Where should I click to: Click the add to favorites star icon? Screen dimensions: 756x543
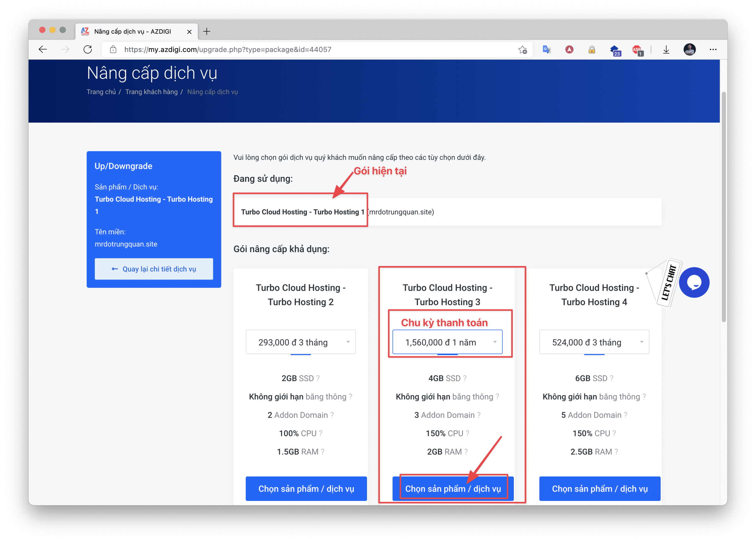(522, 50)
